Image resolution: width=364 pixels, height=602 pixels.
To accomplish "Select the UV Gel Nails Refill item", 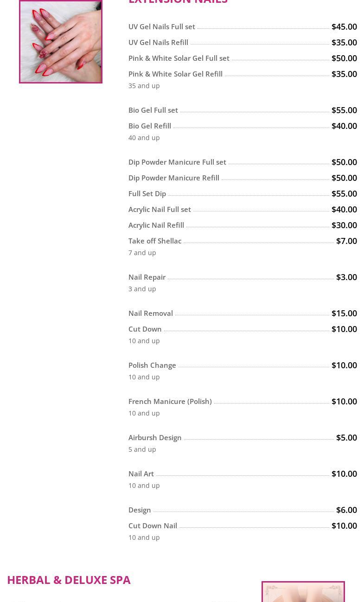I will pyautogui.click(x=158, y=43).
